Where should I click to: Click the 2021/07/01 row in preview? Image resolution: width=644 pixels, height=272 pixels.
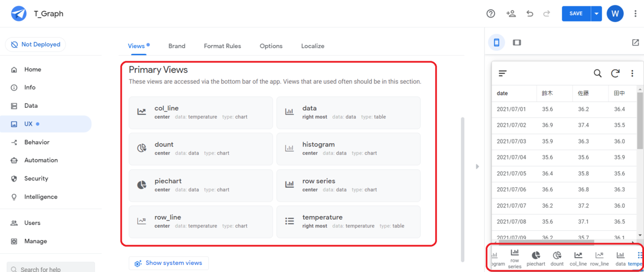[564, 109]
